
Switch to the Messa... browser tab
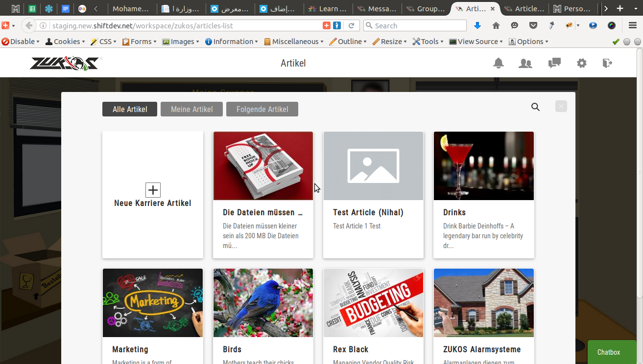(377, 9)
